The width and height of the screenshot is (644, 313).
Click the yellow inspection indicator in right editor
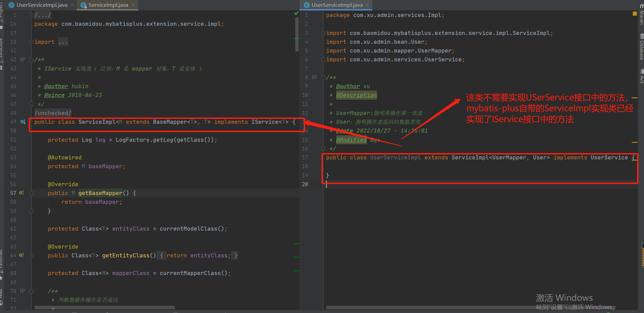coord(635,14)
